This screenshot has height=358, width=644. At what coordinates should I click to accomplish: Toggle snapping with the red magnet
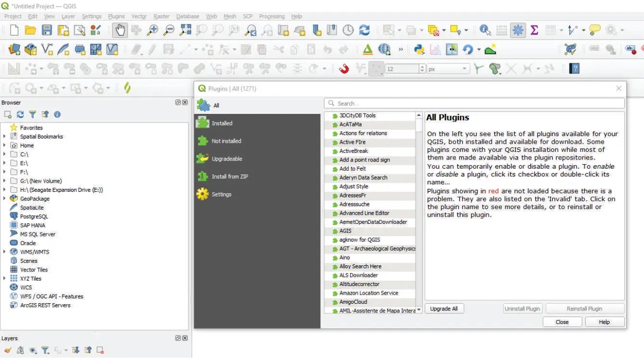coord(344,69)
